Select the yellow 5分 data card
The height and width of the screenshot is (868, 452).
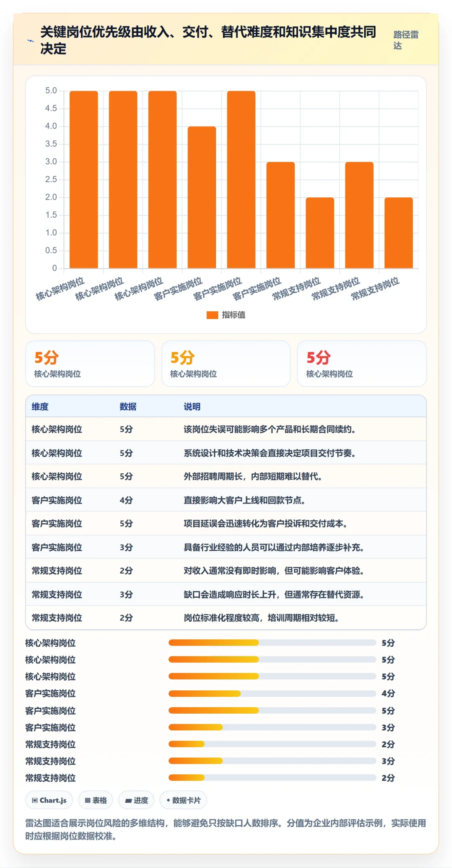click(226, 363)
